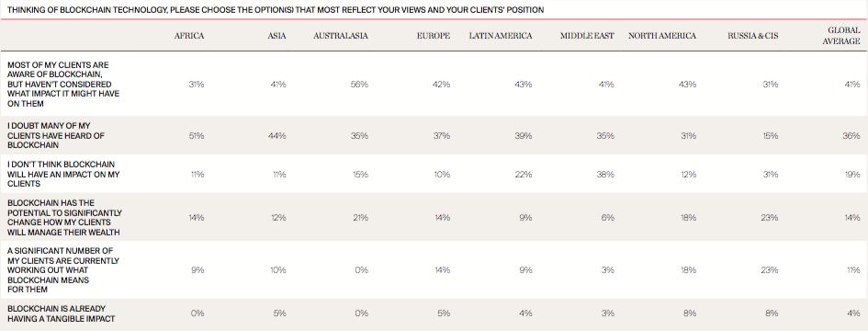Click the GLOBAL AVERAGE column header
The width and height of the screenshot is (868, 331).
tap(843, 36)
